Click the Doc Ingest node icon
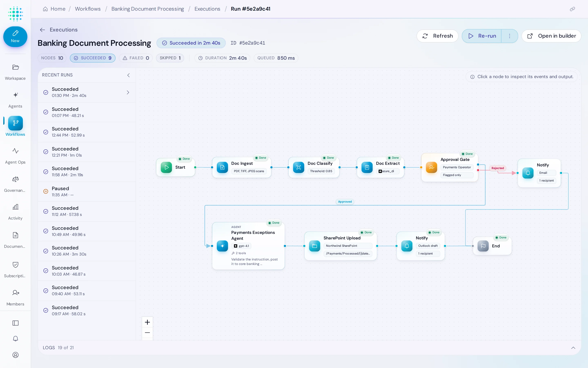Viewport: 588px width, 368px height. (x=222, y=167)
